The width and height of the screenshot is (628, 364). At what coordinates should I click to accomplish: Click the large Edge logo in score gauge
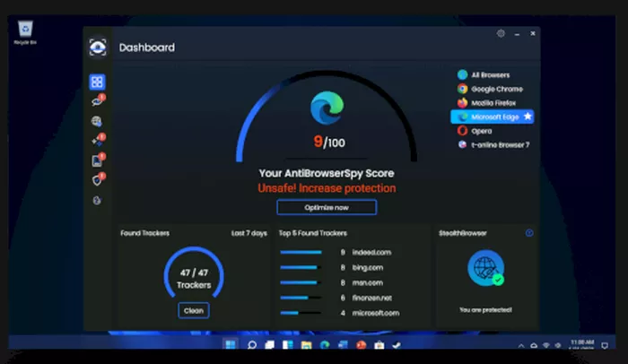click(327, 108)
